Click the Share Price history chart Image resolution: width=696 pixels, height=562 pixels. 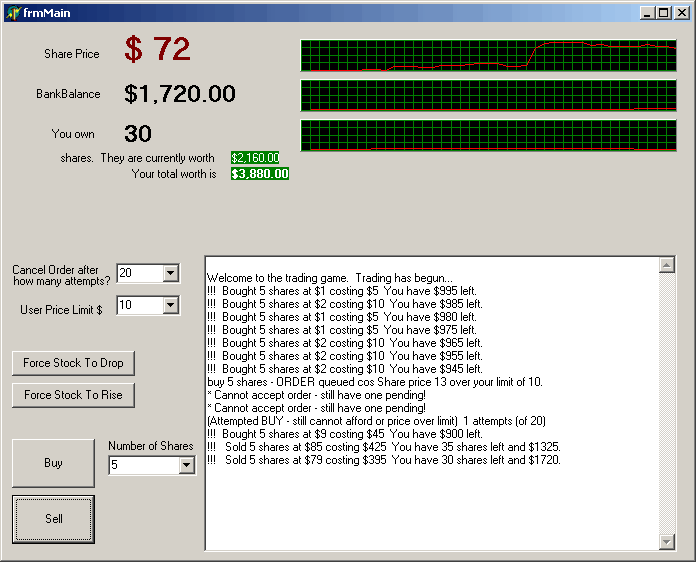point(488,56)
